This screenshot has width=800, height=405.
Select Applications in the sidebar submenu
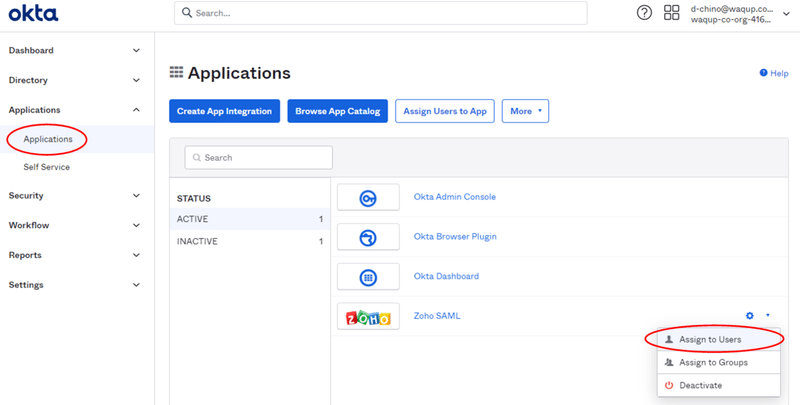pos(77,139)
